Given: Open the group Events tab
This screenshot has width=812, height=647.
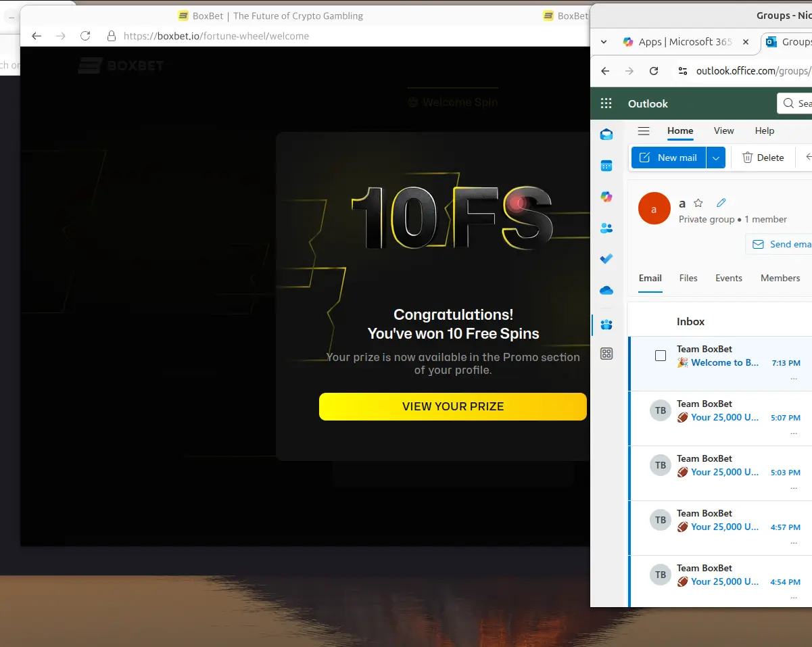Looking at the screenshot, I should (x=729, y=278).
